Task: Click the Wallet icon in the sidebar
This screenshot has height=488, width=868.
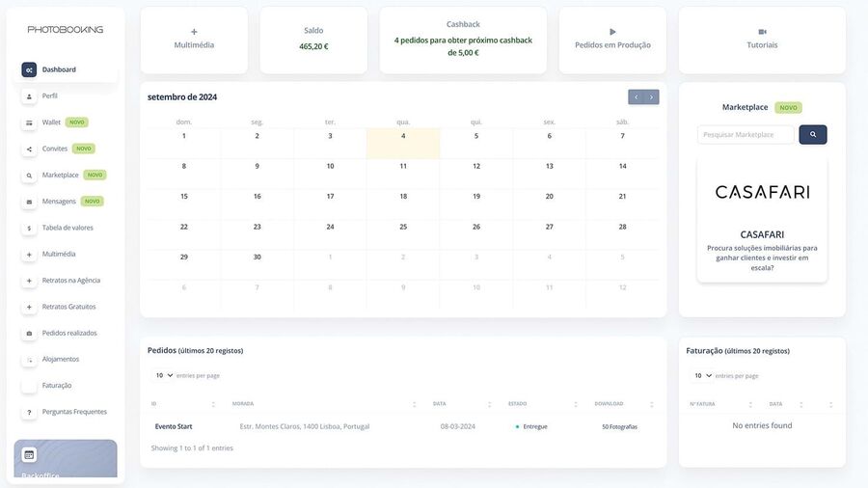Action: pyautogui.click(x=30, y=122)
